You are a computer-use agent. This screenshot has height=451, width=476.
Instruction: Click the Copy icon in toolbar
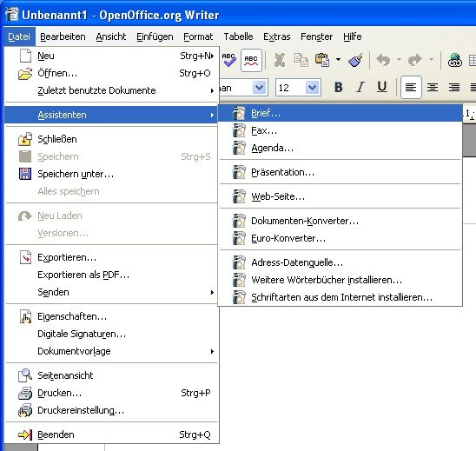[x=301, y=60]
